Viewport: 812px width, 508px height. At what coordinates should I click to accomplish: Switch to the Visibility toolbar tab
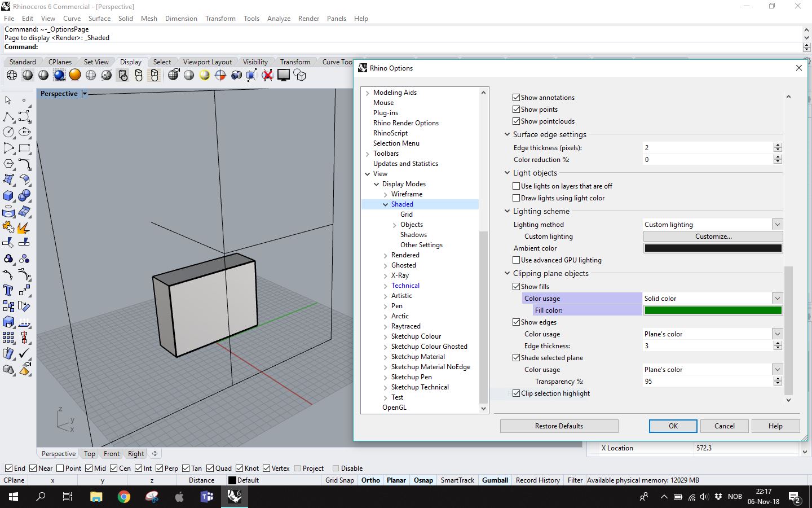point(255,62)
